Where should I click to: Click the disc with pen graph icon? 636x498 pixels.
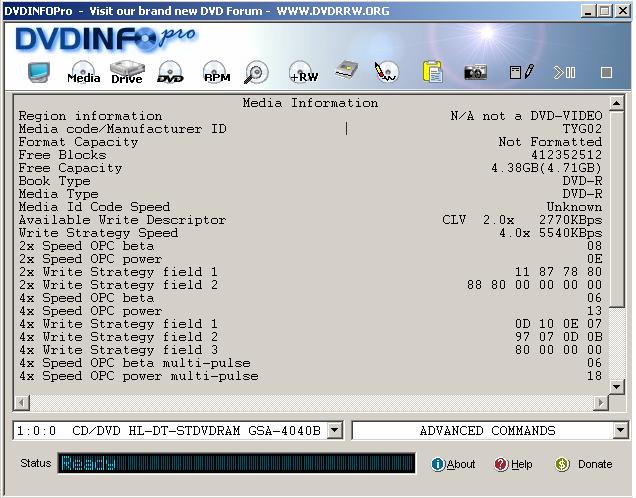pos(386,73)
